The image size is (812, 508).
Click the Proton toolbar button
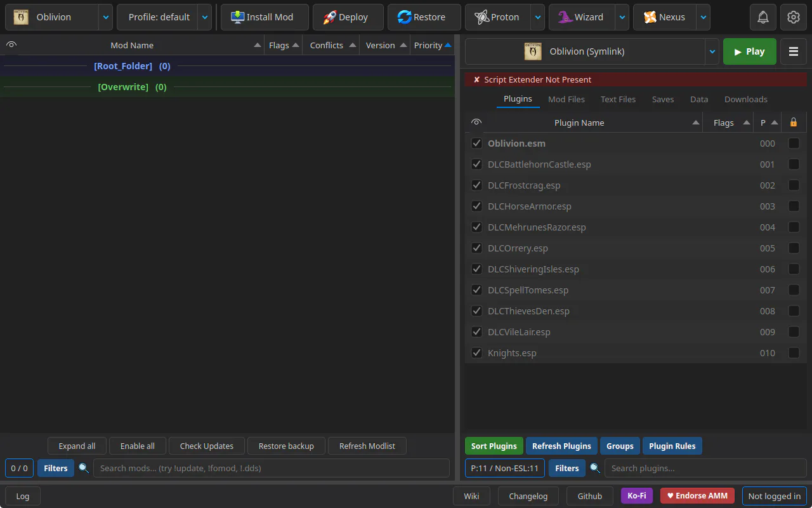[498, 17]
